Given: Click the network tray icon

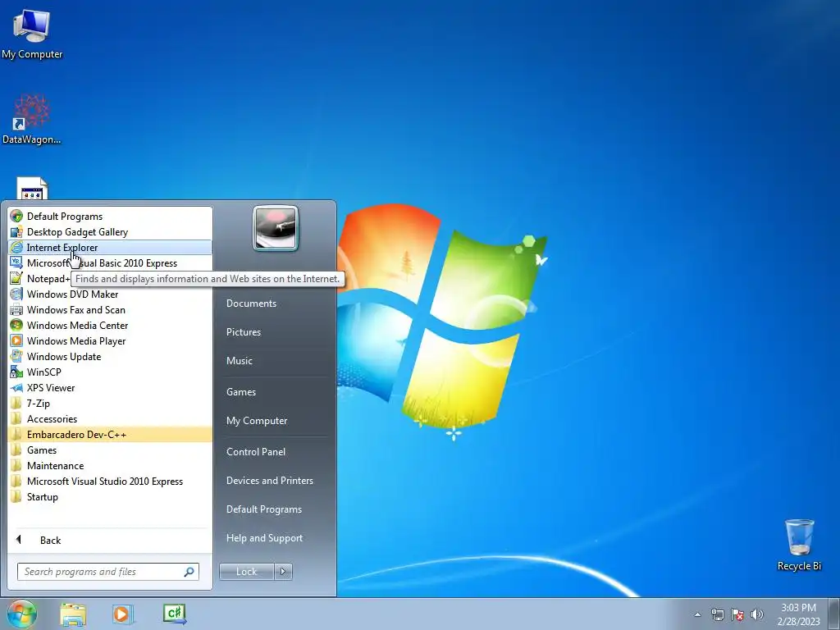Looking at the screenshot, I should point(717,614).
